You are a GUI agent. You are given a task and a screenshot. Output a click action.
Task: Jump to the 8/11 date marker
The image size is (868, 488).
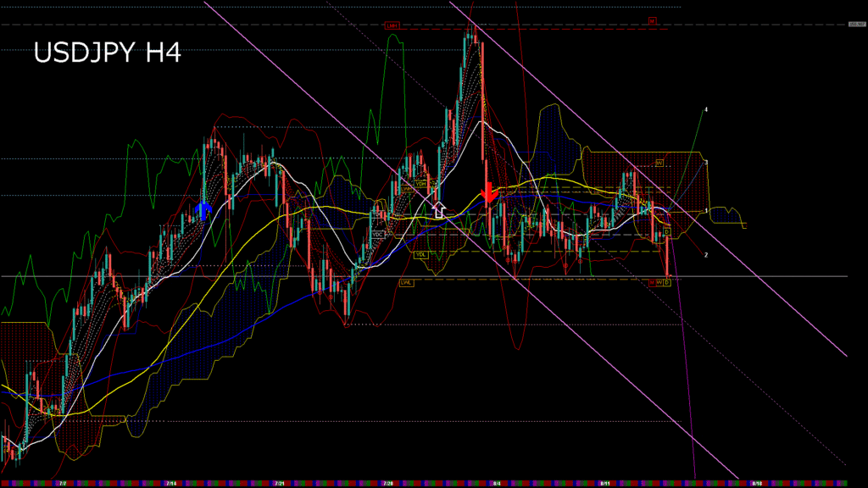tap(604, 484)
